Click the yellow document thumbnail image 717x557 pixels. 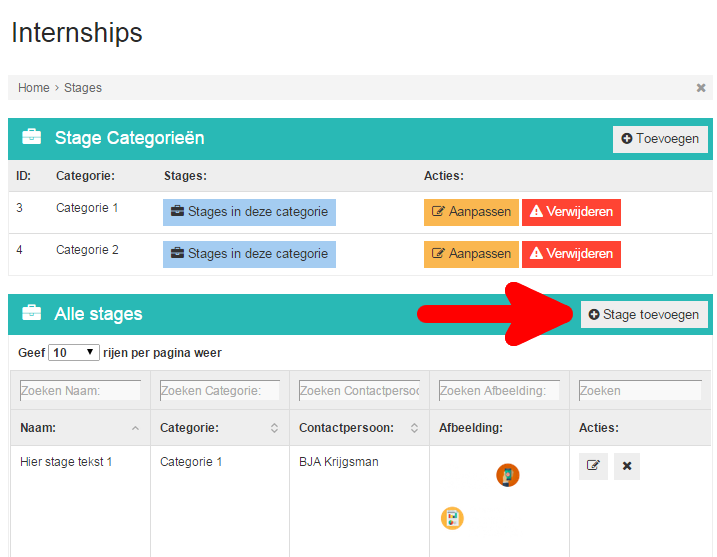452,518
